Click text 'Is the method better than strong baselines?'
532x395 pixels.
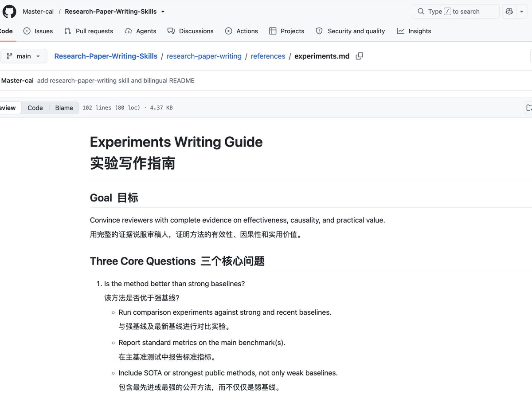pyautogui.click(x=174, y=284)
